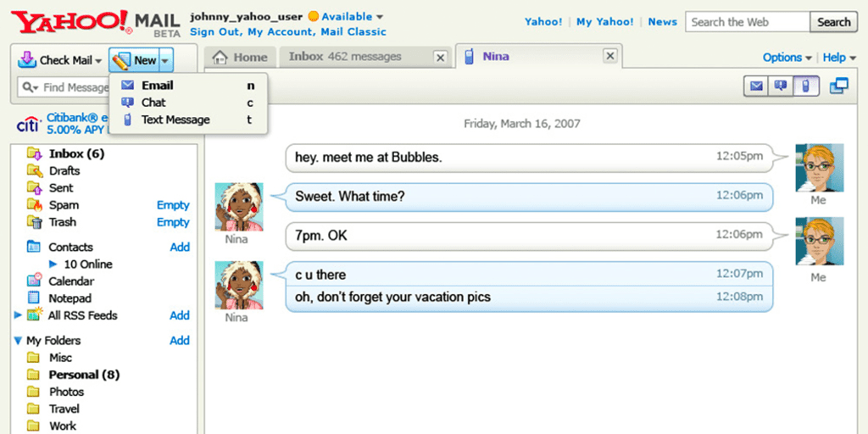This screenshot has height=434, width=868.
Task: Switch to text message mode toggle
Action: (805, 86)
